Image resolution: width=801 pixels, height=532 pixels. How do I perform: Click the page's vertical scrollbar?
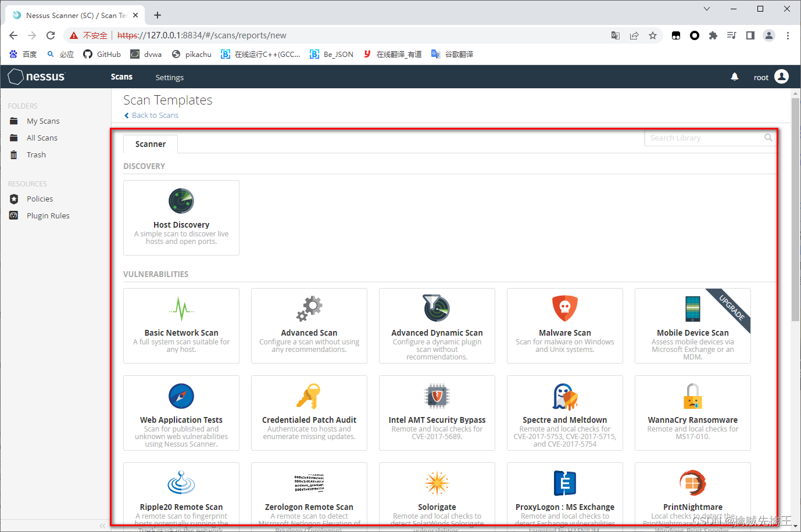795,209
